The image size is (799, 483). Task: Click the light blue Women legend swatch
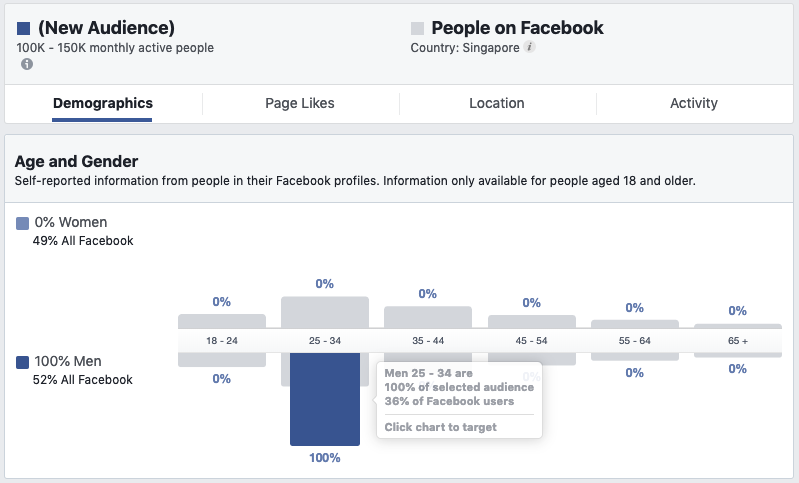coord(23,223)
